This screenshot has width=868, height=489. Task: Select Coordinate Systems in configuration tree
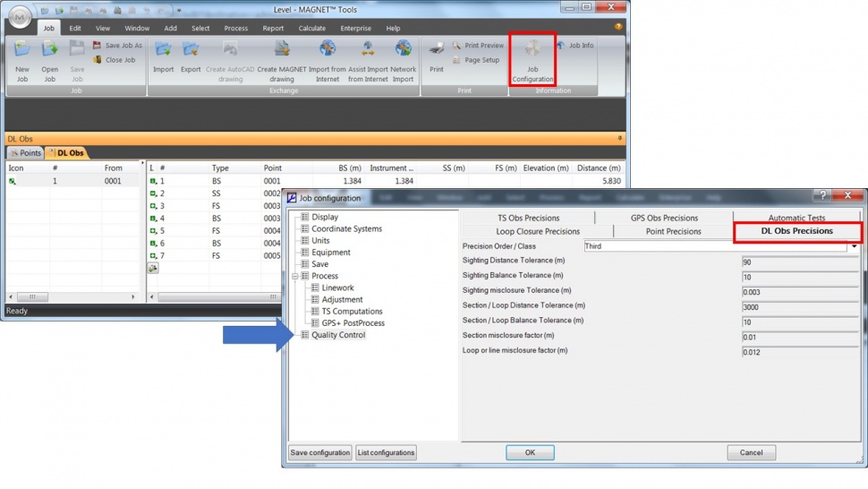point(346,228)
